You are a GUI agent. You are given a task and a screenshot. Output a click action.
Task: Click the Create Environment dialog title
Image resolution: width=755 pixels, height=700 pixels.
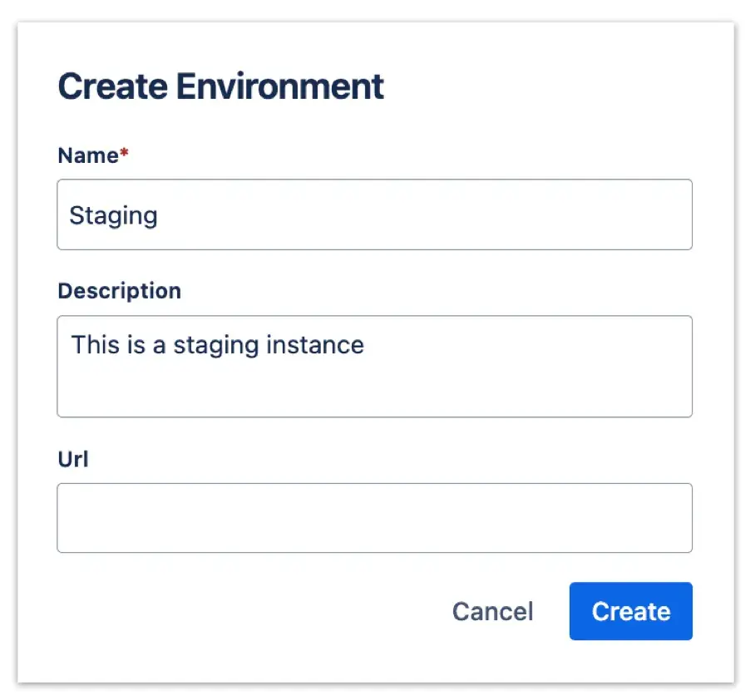pos(220,86)
